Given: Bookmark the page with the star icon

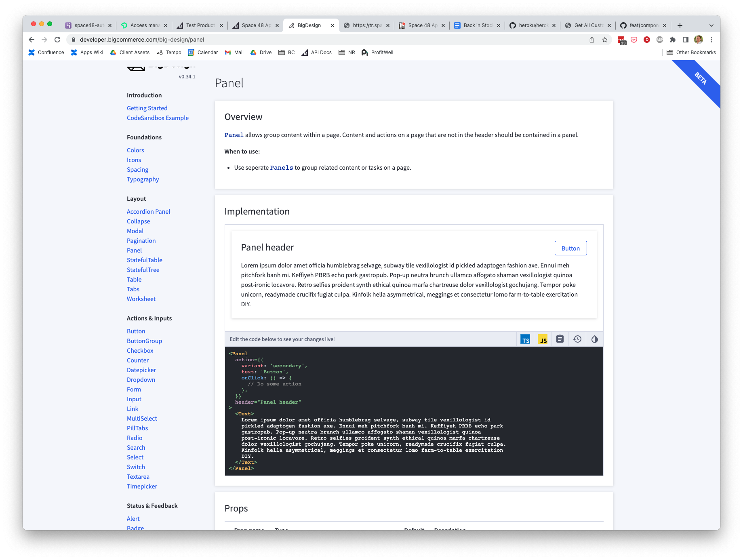Looking at the screenshot, I should point(605,40).
